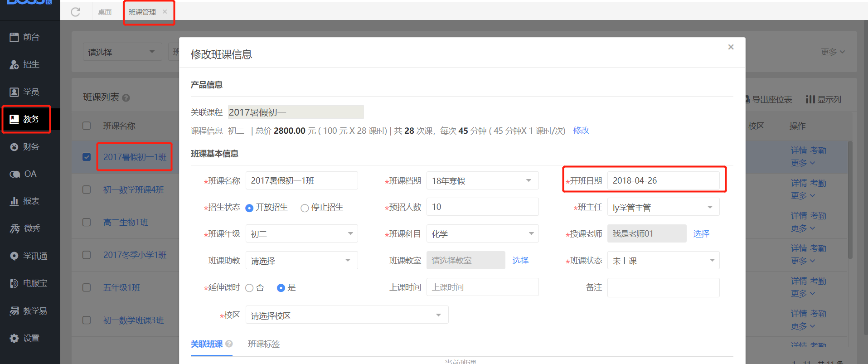Screen dimensions: 868x364
Task: Click the 上课时间 input field
Action: click(x=482, y=287)
